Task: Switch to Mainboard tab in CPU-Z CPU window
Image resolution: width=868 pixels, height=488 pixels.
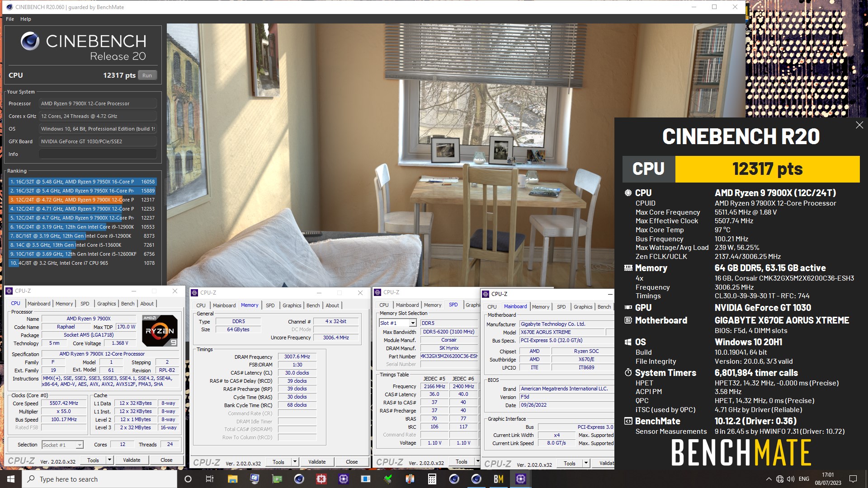Action: (x=39, y=304)
